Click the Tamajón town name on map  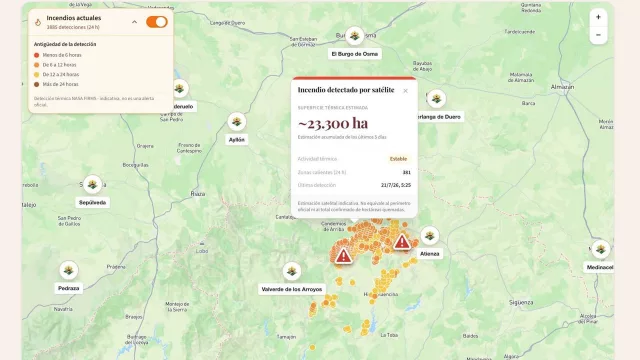click(x=286, y=337)
